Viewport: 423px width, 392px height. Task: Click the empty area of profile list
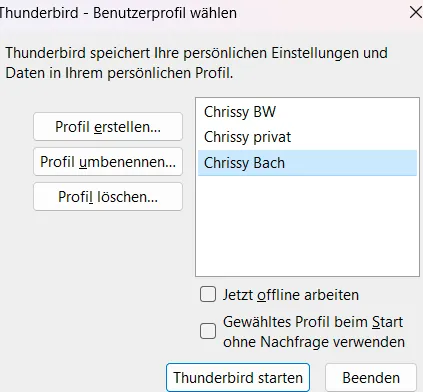(x=307, y=226)
